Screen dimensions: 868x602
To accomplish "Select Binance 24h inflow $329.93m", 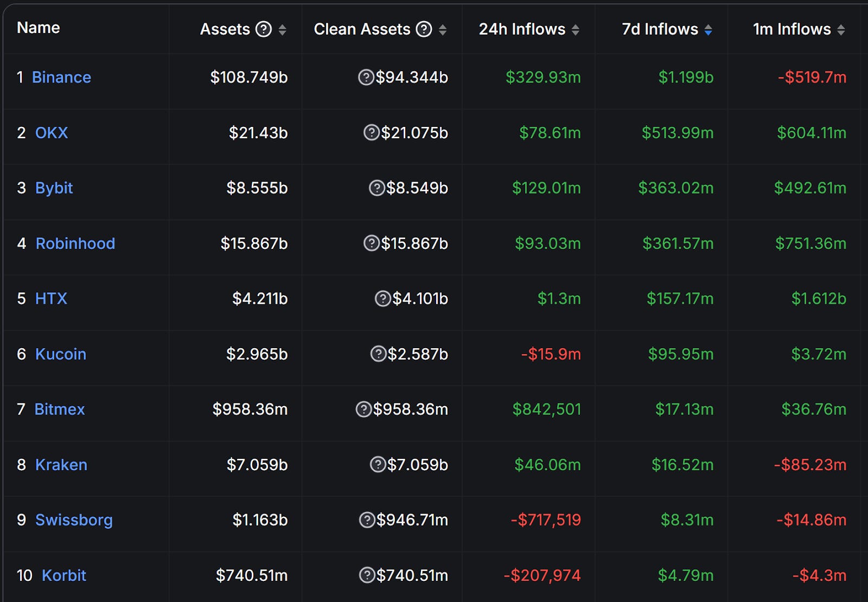I will click(543, 77).
